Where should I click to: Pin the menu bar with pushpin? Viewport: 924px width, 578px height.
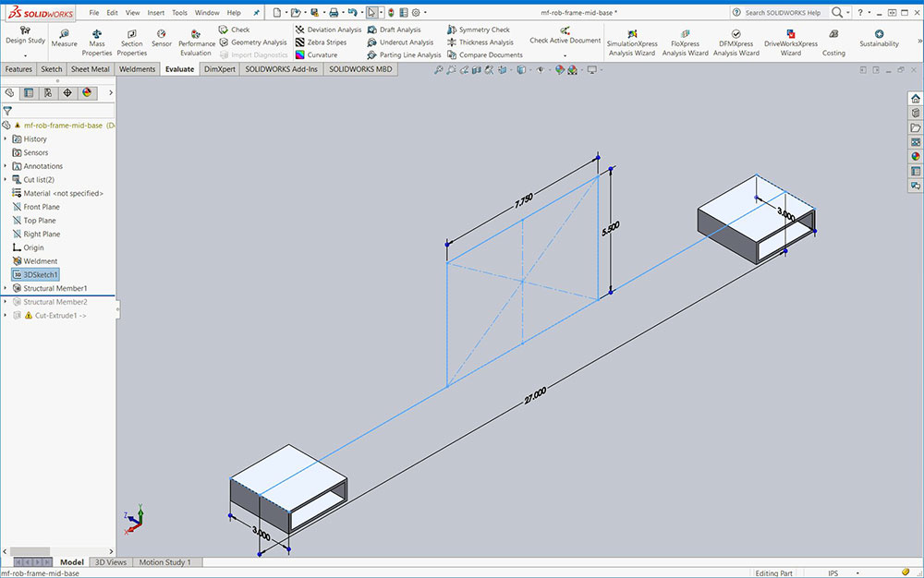[256, 13]
